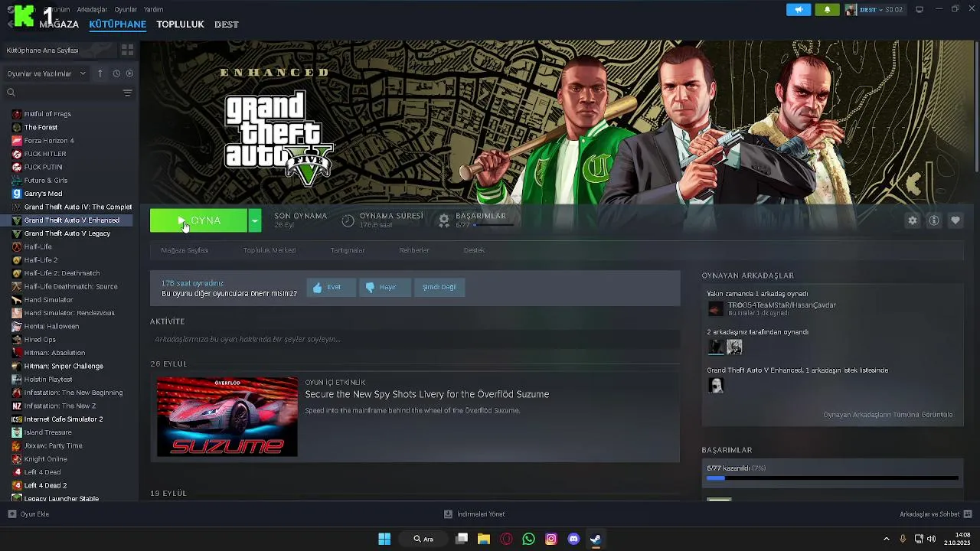Open the downloads manager icon
980x551 pixels.
point(448,514)
